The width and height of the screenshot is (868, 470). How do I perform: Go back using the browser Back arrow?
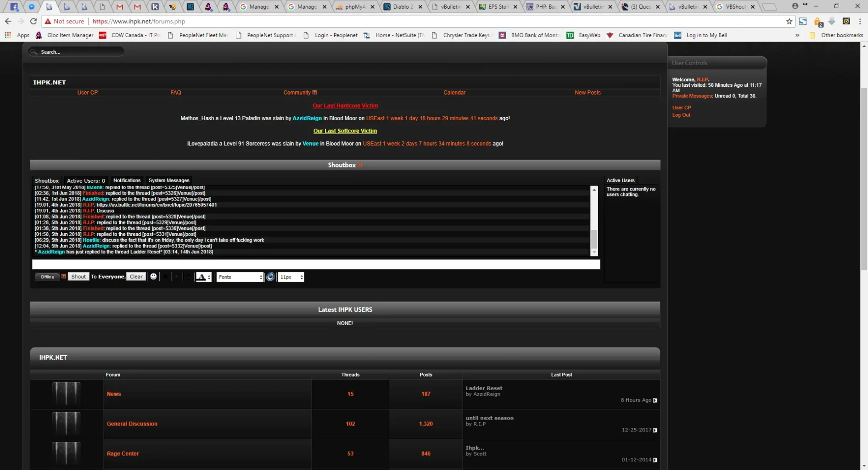pyautogui.click(x=8, y=21)
